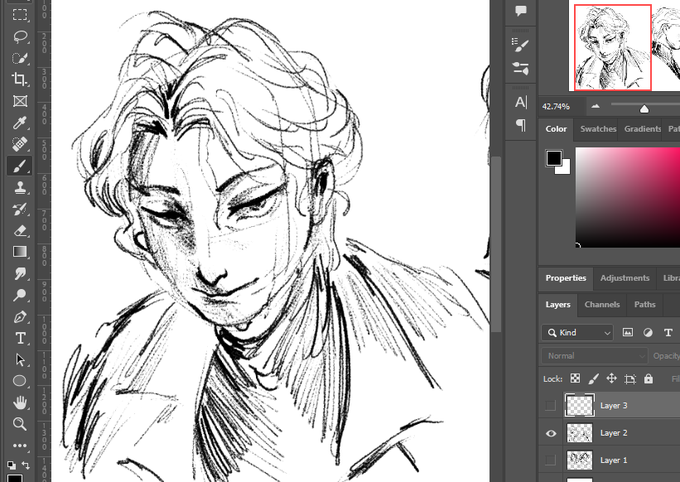Filter layers by type layers
Image resolution: width=680 pixels, height=482 pixels.
pos(668,333)
